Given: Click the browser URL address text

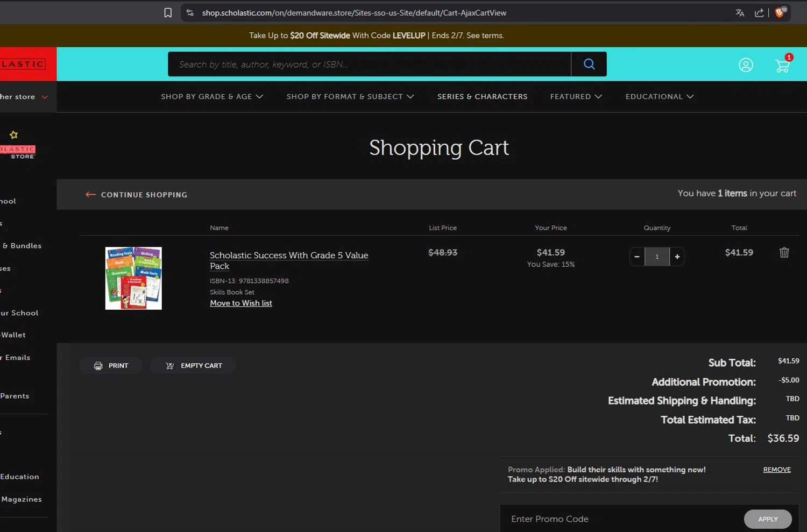Looking at the screenshot, I should coord(354,12).
